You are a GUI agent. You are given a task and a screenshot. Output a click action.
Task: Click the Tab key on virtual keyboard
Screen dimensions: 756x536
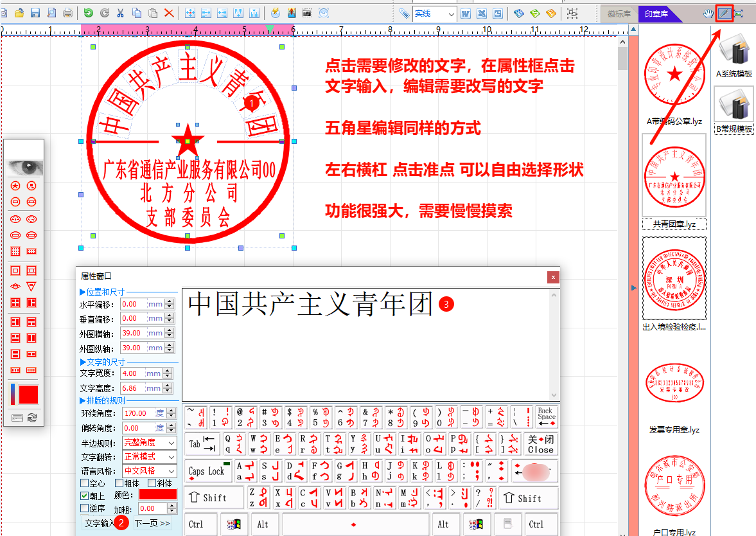202,444
